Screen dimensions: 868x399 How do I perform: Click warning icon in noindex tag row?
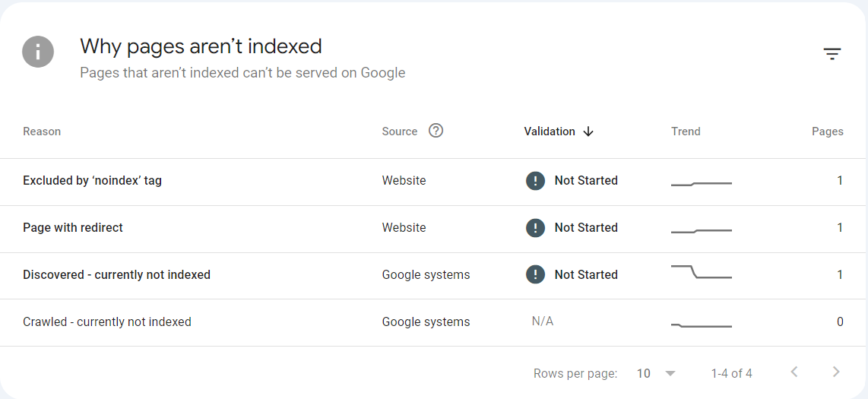(535, 181)
